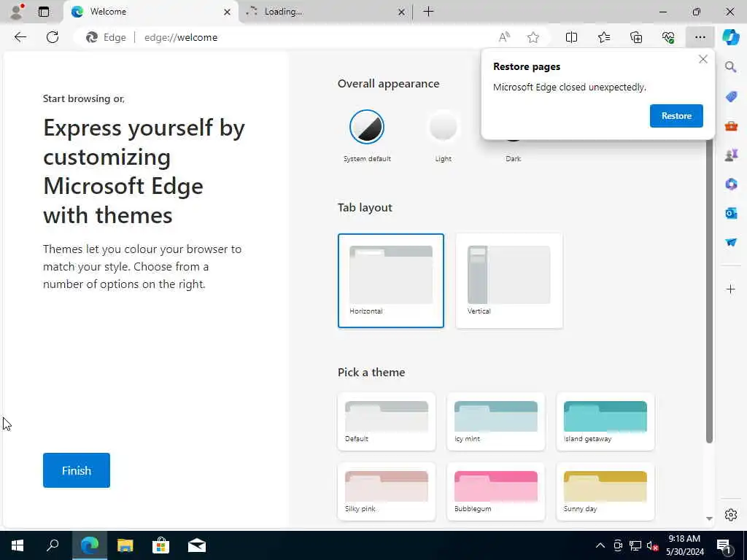
Task: Open the sidebar Drop icon
Action: point(731,242)
